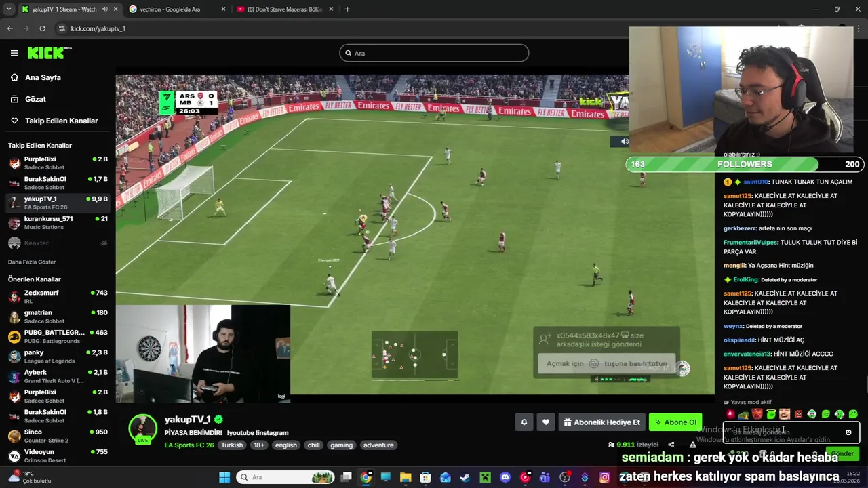
Task: Click Abonelik Hediye Et button
Action: pyautogui.click(x=601, y=422)
